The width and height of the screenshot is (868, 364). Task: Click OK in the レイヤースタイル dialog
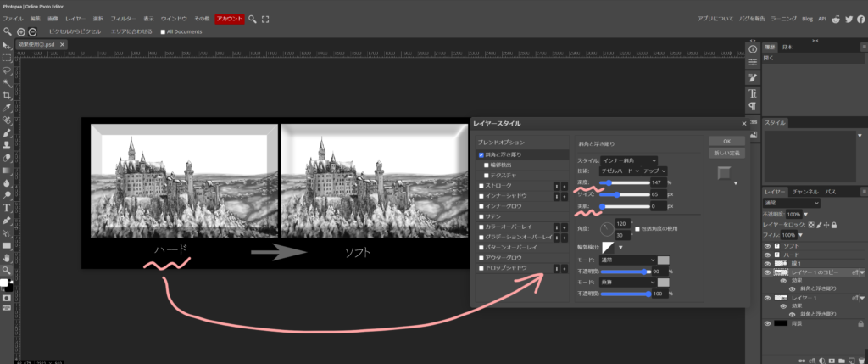(726, 141)
